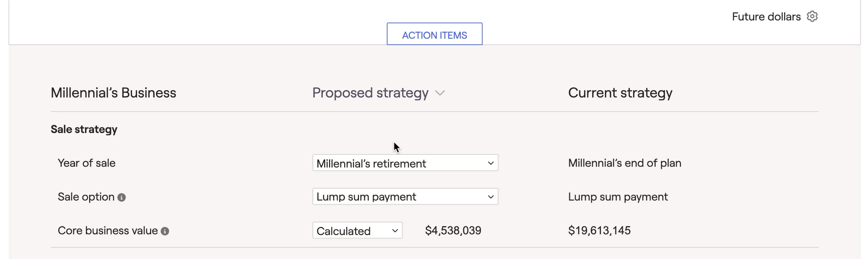Viewport: 868px width, 259px height.
Task: Click the Core business value info icon
Action: point(165,231)
